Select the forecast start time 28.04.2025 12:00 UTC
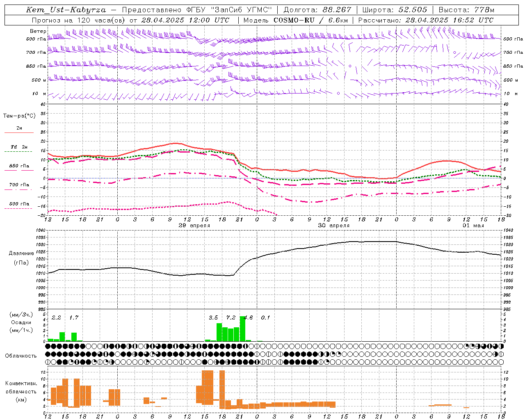525x420 pixels. (x=185, y=20)
